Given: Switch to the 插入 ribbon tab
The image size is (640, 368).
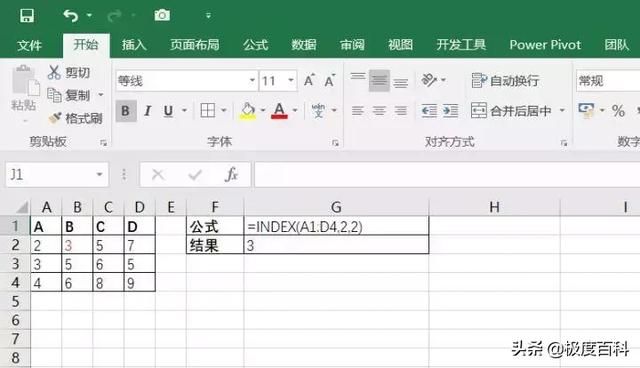Looking at the screenshot, I should (x=134, y=44).
